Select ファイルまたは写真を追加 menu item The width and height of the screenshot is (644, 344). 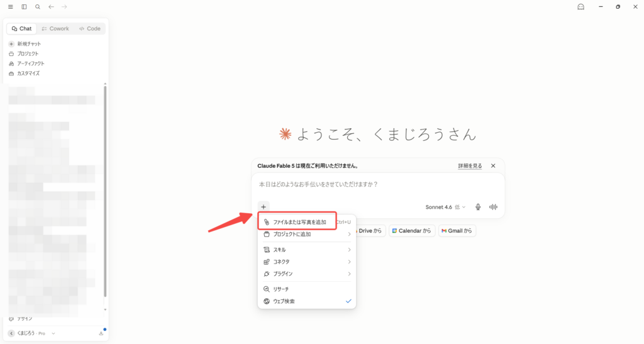[x=307, y=222]
